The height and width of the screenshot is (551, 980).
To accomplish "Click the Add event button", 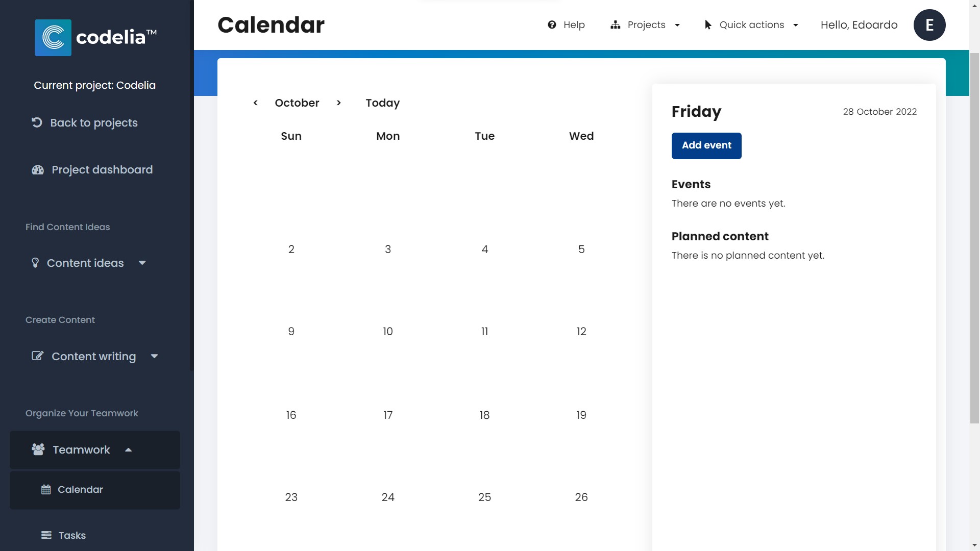I will (706, 145).
